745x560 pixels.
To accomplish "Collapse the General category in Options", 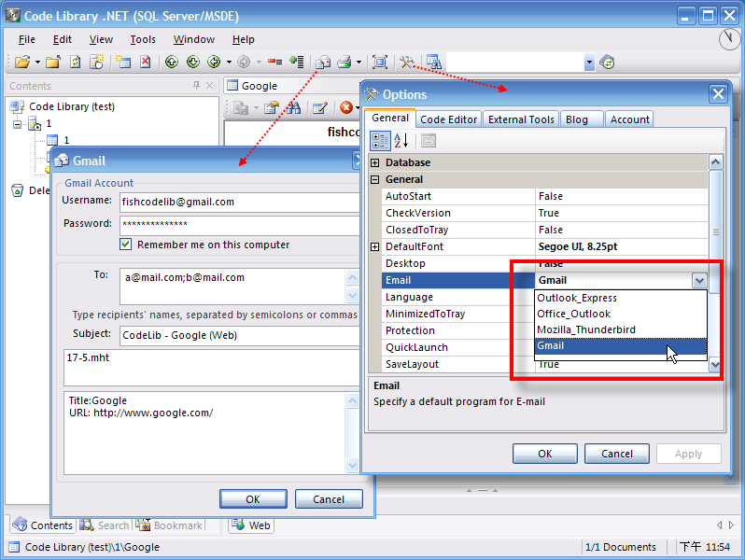I will click(x=375, y=179).
